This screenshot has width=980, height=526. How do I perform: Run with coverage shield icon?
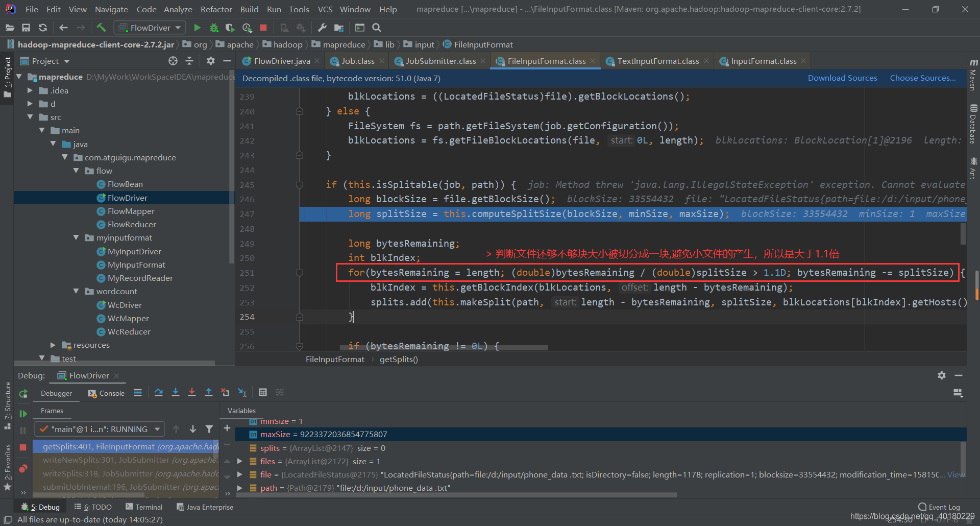230,28
